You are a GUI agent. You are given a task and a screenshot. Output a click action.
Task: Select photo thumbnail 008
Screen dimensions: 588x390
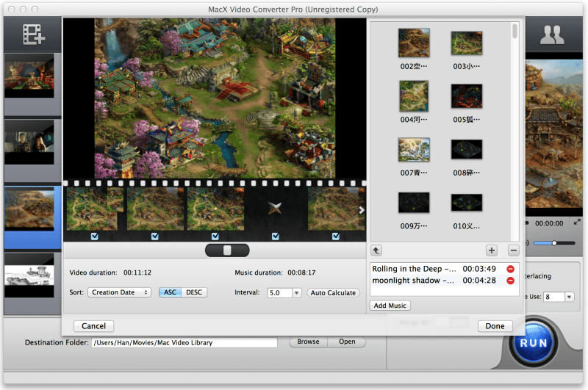[467, 150]
